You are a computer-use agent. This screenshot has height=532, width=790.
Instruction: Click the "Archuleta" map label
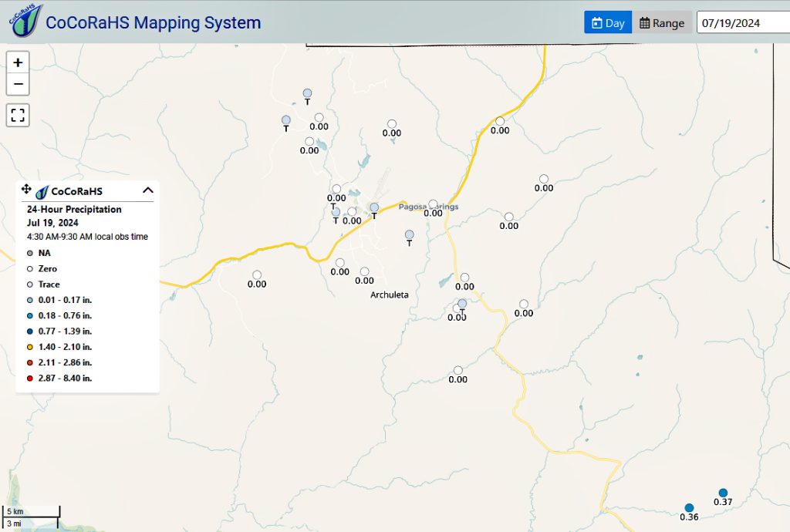(x=390, y=295)
